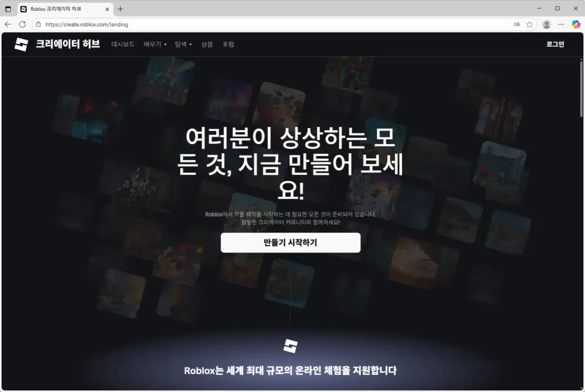Image resolution: width=585 pixels, height=392 pixels.
Task: Open the browser profile avatar
Action: click(547, 24)
